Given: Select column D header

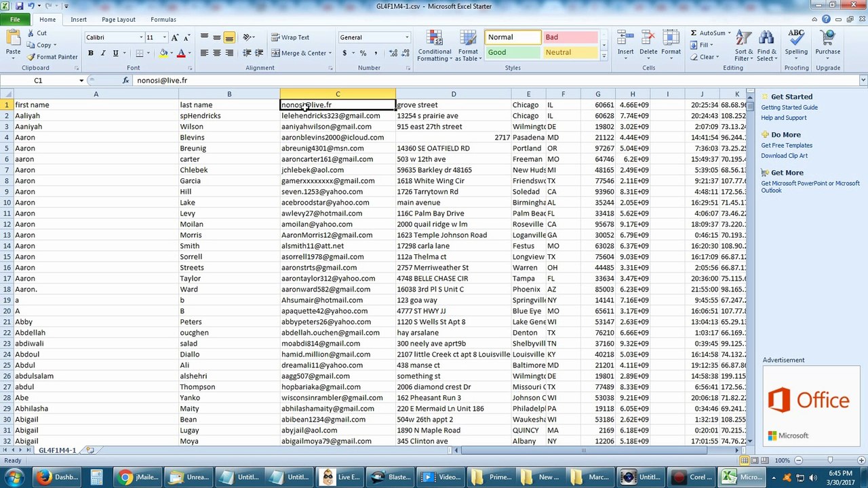Looking at the screenshot, I should [454, 94].
